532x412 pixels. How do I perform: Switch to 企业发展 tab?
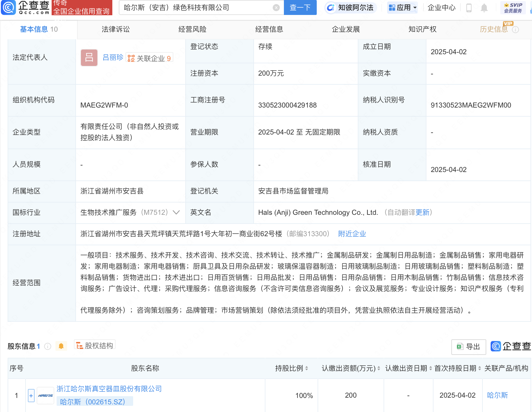[x=346, y=29]
